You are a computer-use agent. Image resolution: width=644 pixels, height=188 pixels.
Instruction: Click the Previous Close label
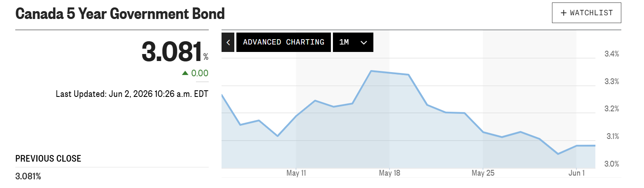48,159
